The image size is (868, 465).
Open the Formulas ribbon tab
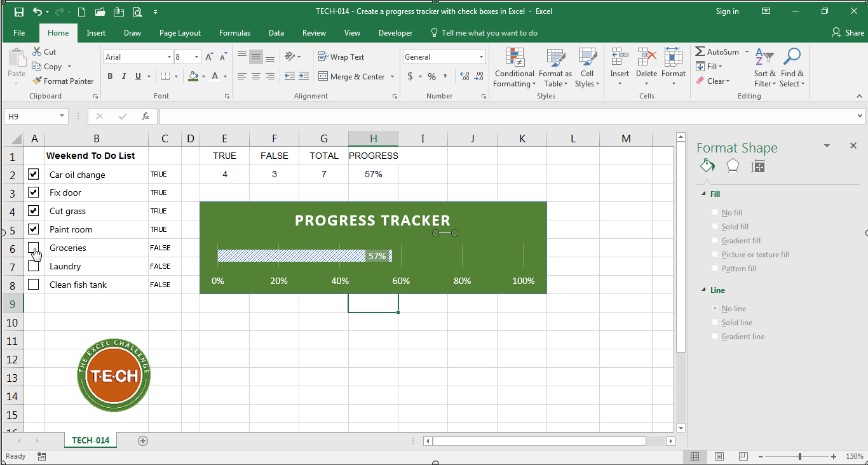234,33
